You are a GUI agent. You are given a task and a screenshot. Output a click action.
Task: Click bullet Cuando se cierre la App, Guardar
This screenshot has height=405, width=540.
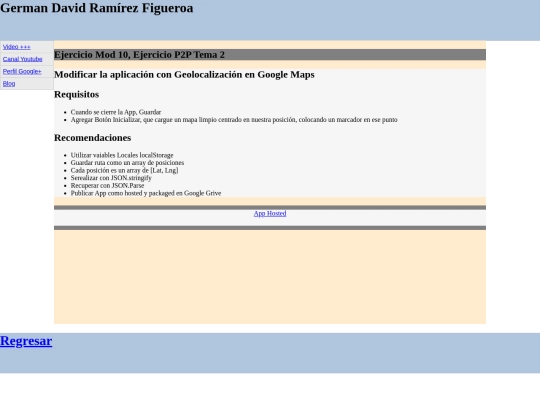point(116,112)
